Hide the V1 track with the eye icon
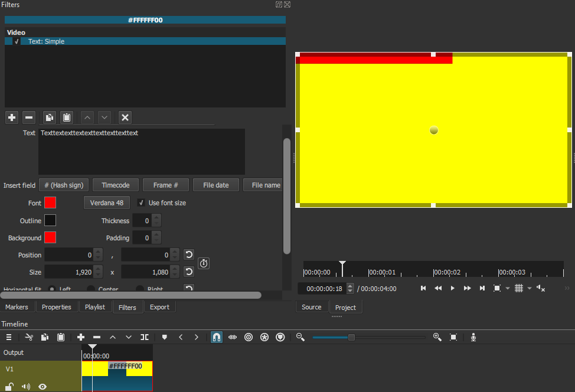 43,387
